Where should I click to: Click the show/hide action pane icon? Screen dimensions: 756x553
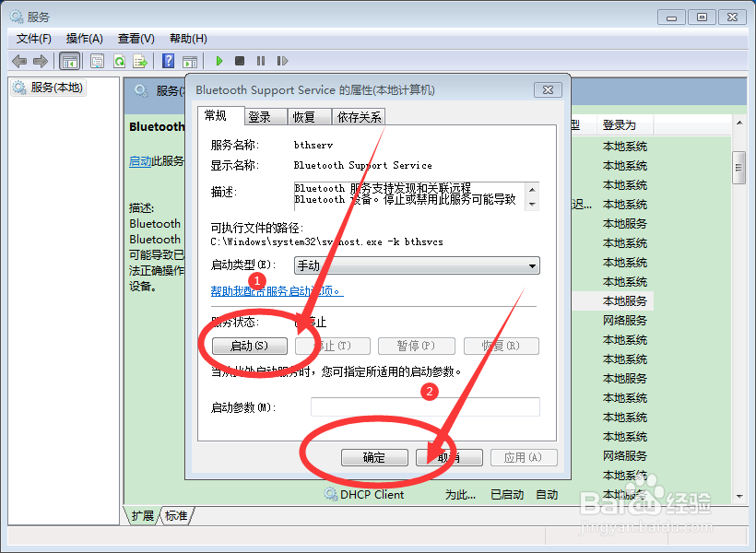(190, 61)
